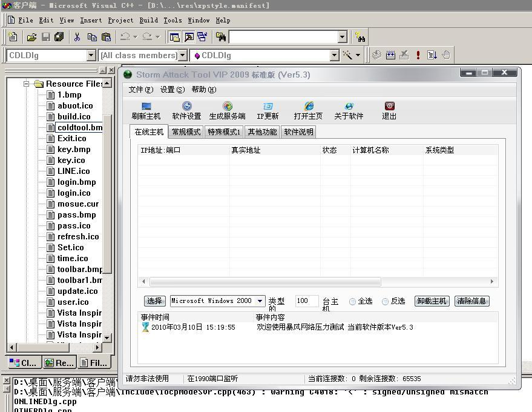Viewport: 532px width, 412px height.
Task: Run the program with the red exclamation icon
Action: pos(418,55)
